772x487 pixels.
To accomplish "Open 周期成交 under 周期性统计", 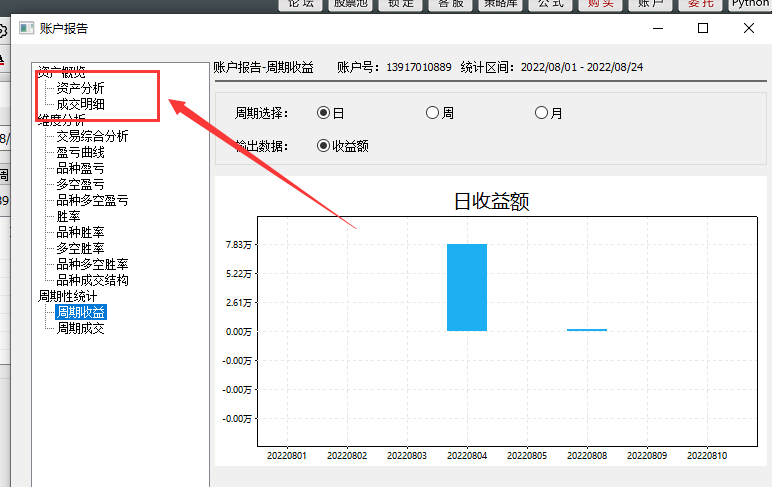I will 80,328.
